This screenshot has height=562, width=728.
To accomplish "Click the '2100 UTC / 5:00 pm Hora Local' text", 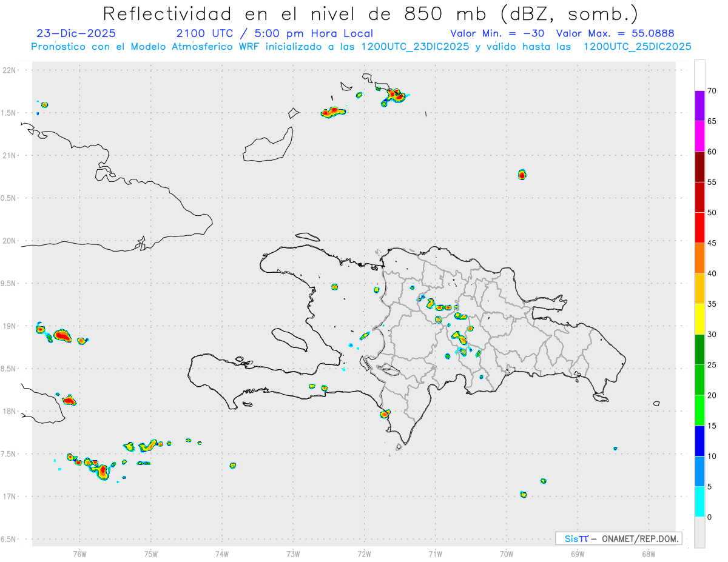I will tap(274, 33).
